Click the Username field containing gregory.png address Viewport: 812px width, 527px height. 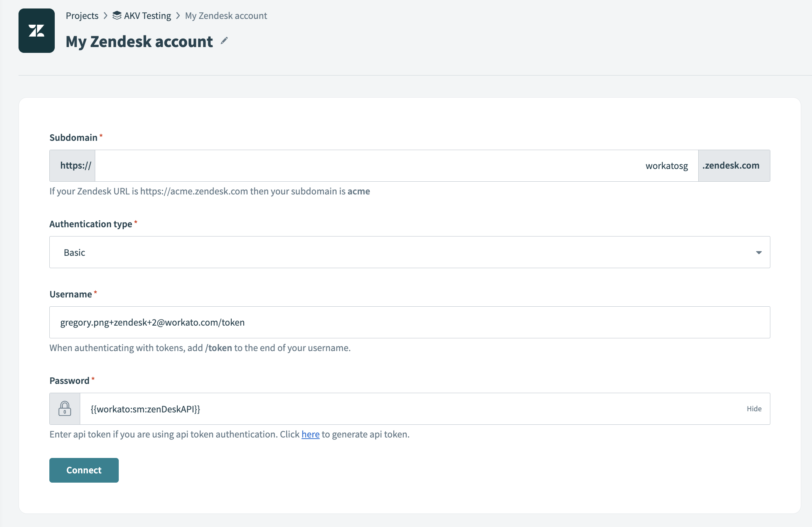tap(409, 322)
